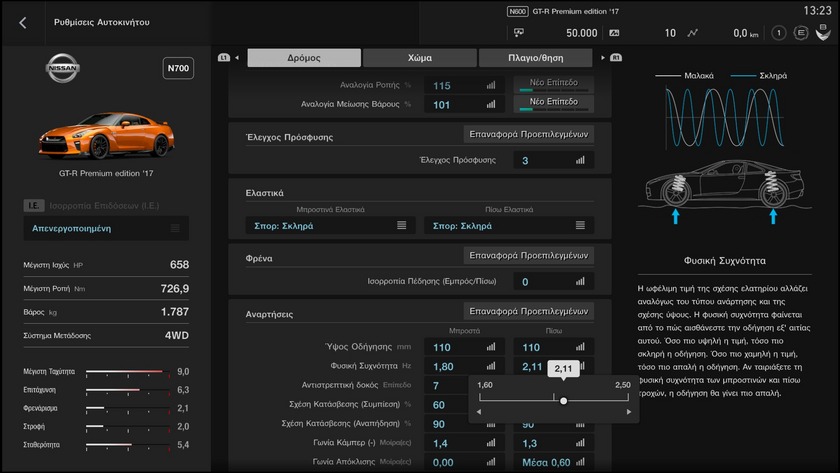Switch to the Πλαγιο/θηση tab
Screen dimensions: 840x473
click(535, 58)
